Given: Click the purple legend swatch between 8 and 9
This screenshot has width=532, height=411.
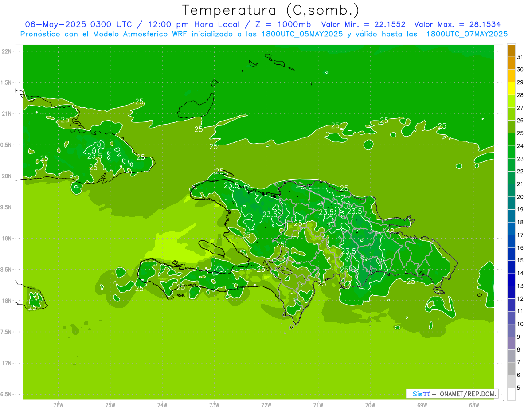Looking at the screenshot, I should pyautogui.click(x=511, y=343).
